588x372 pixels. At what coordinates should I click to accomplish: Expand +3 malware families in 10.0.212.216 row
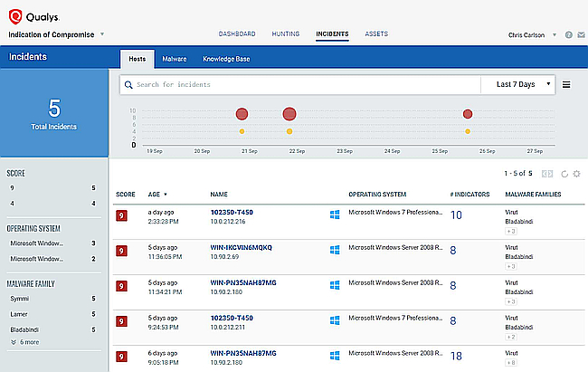point(511,231)
